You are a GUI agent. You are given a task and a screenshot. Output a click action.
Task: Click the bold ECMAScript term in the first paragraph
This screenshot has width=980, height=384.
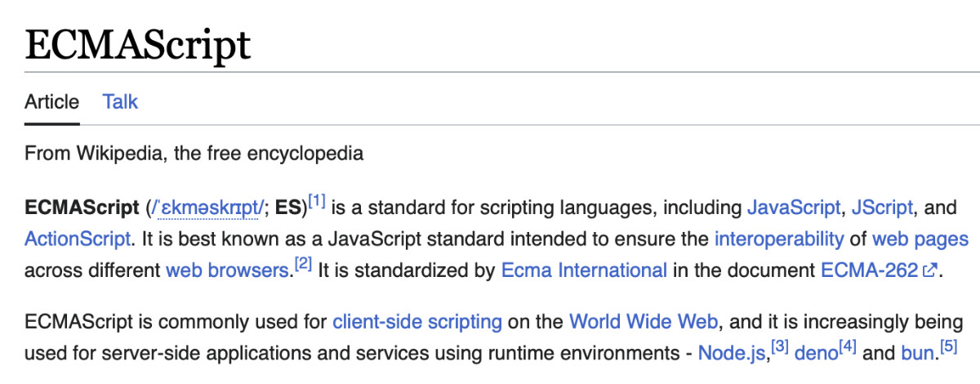82,208
